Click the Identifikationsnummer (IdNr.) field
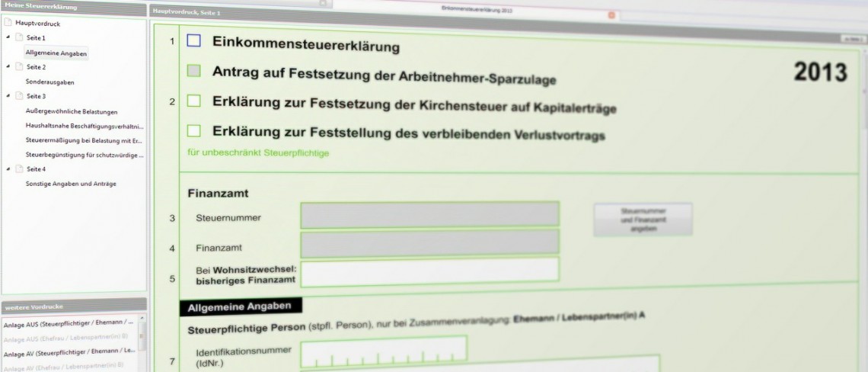 [384, 351]
